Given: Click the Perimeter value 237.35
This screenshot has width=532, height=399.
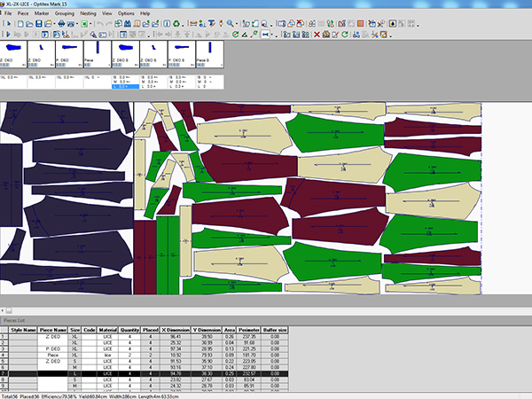Looking at the screenshot, I should (x=248, y=337).
